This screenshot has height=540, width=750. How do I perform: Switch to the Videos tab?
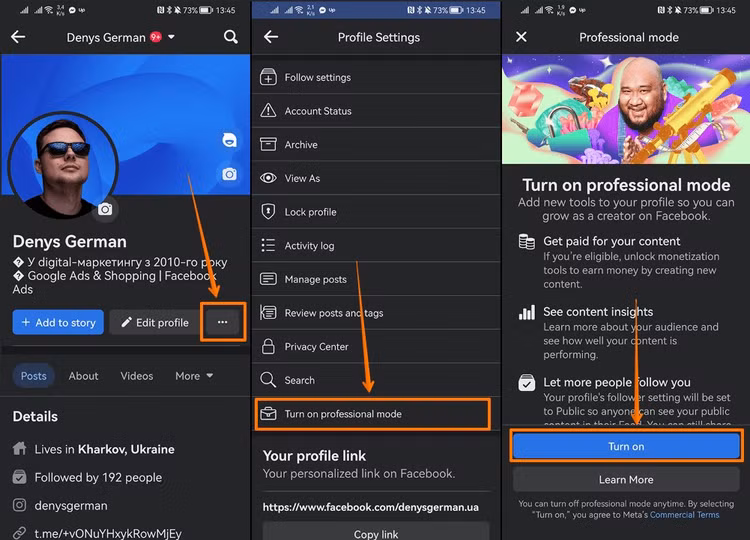click(137, 376)
